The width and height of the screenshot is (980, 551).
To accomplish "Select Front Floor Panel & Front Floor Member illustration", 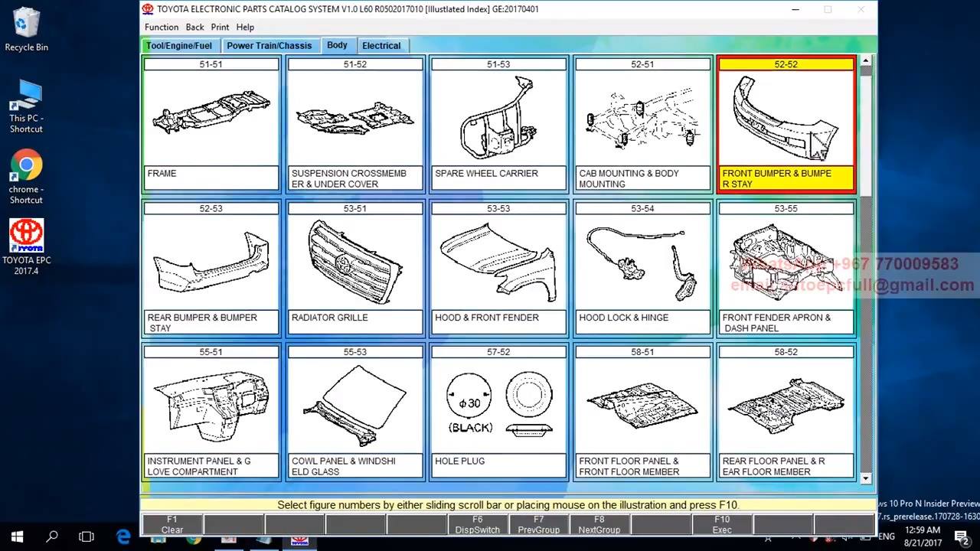I will click(642, 412).
